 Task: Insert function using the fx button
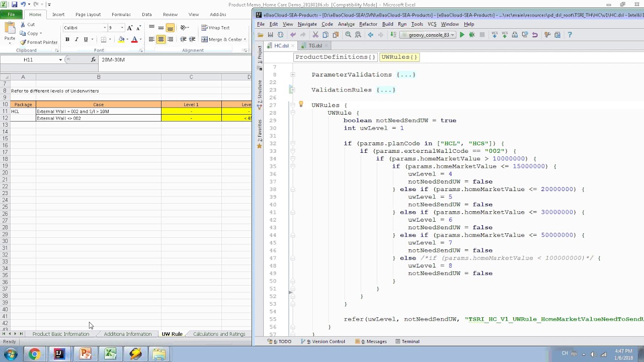coord(93,60)
